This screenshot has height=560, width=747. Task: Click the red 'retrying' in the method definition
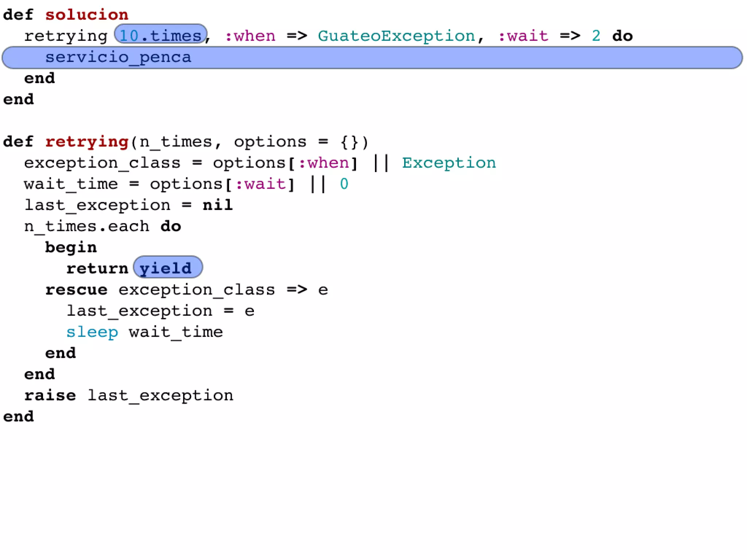click(x=87, y=142)
